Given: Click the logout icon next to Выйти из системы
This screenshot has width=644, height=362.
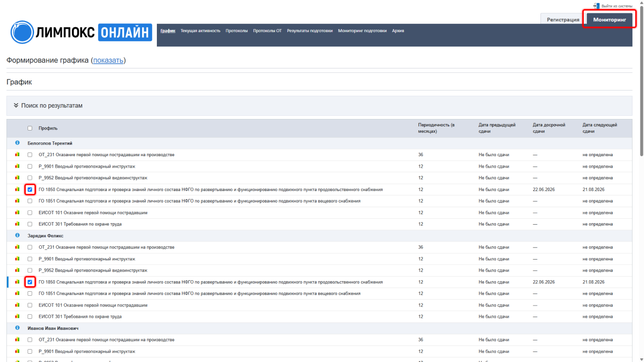Looking at the screenshot, I should [x=596, y=6].
